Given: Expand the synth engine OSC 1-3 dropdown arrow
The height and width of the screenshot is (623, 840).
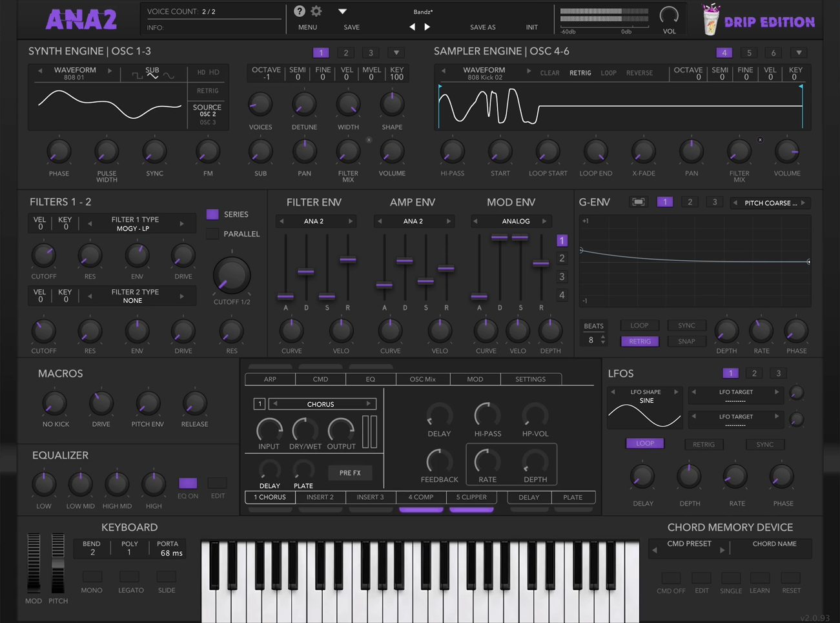Looking at the screenshot, I should (x=396, y=53).
